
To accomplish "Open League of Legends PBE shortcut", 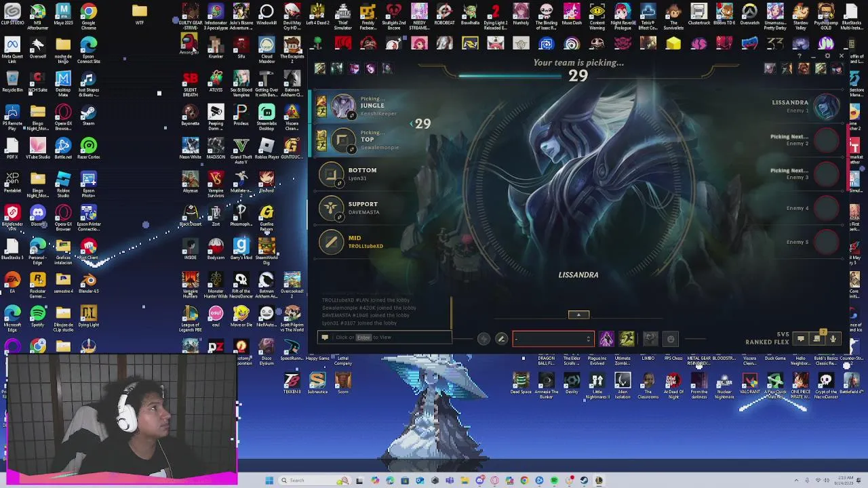I will (190, 319).
